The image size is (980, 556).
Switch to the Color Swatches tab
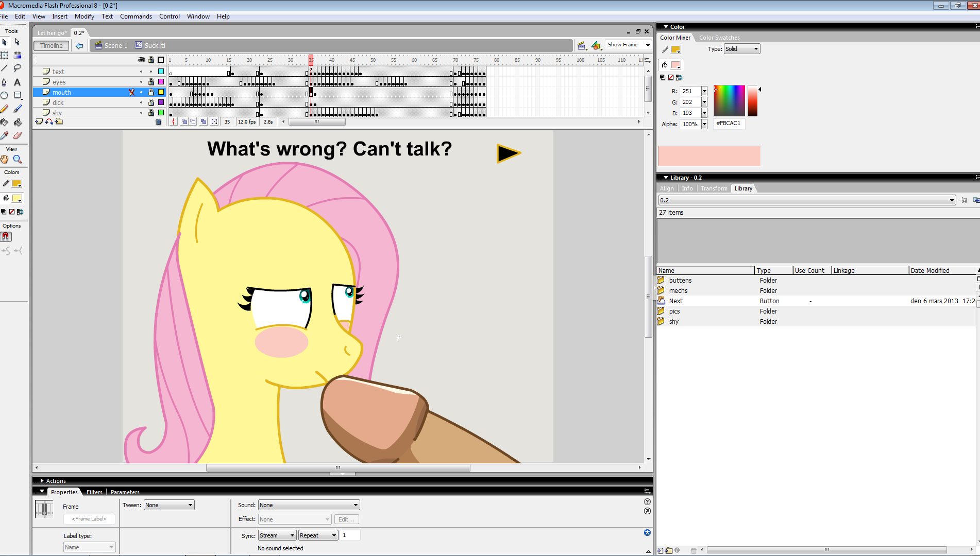point(719,38)
